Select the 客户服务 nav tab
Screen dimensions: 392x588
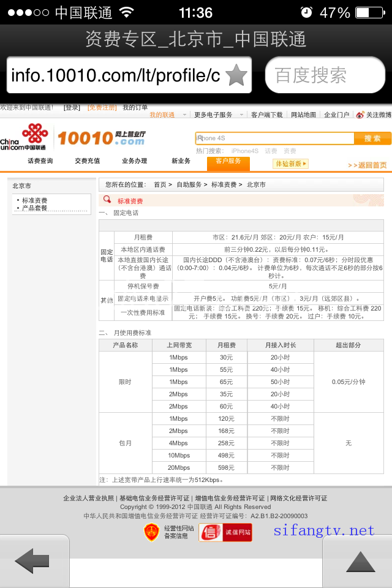point(228,163)
